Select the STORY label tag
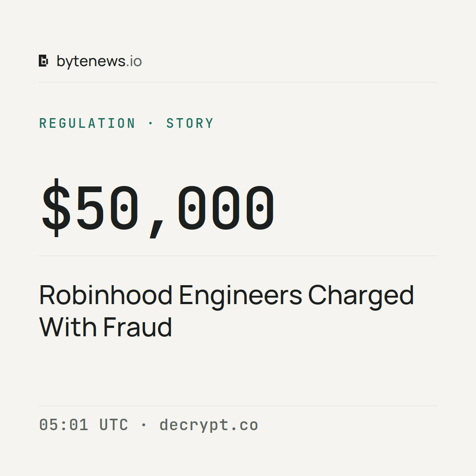The width and height of the screenshot is (476, 476). coord(190,123)
